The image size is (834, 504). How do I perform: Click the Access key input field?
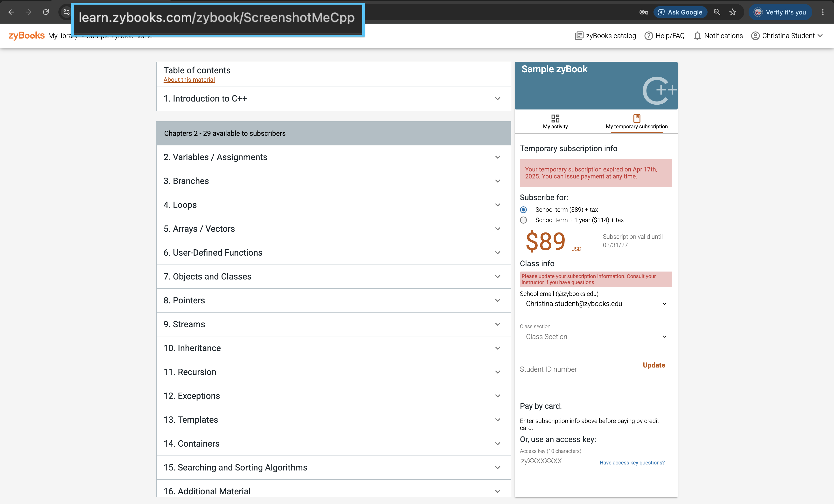[554, 461]
